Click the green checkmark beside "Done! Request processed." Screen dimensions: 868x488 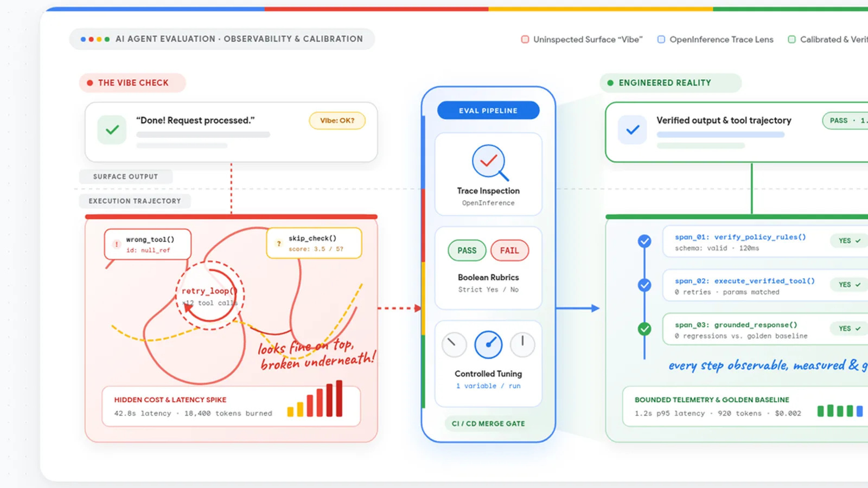point(112,130)
